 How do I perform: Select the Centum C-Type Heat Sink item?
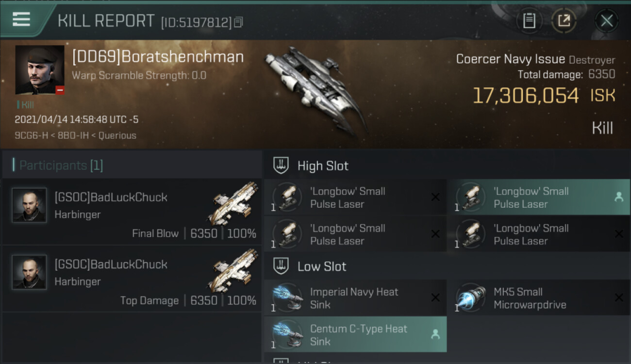point(355,335)
